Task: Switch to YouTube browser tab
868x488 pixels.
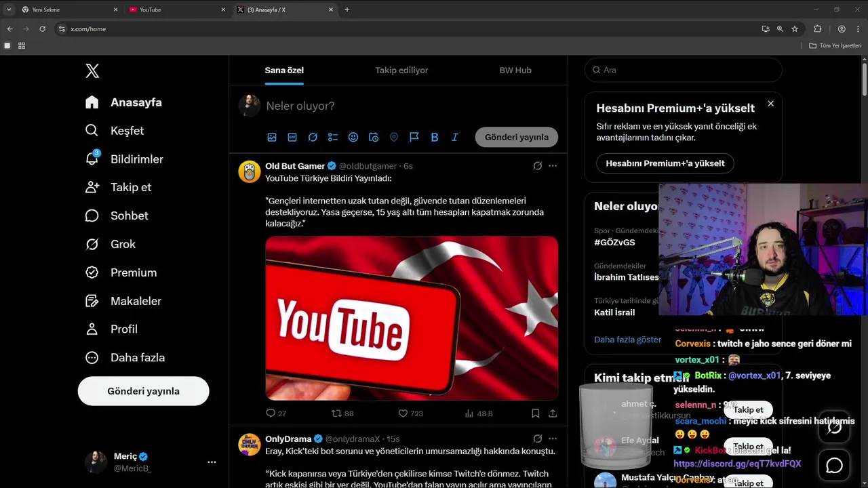Action: (x=176, y=9)
